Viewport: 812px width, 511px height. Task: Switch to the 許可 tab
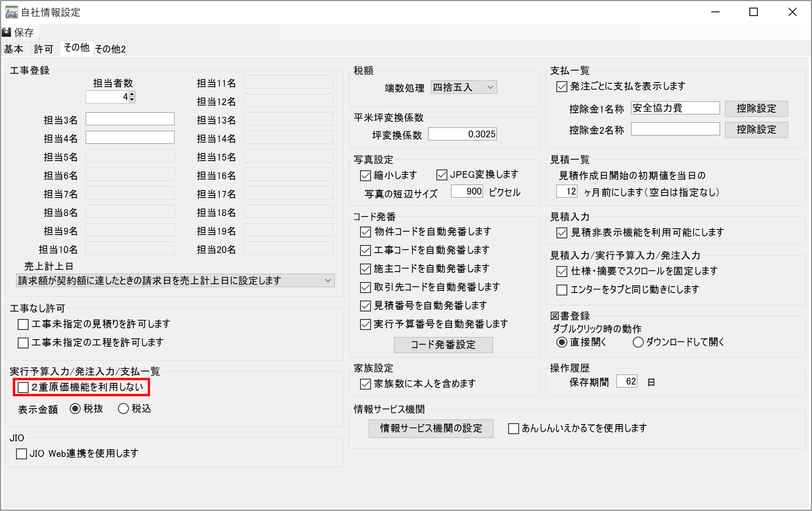(x=43, y=49)
